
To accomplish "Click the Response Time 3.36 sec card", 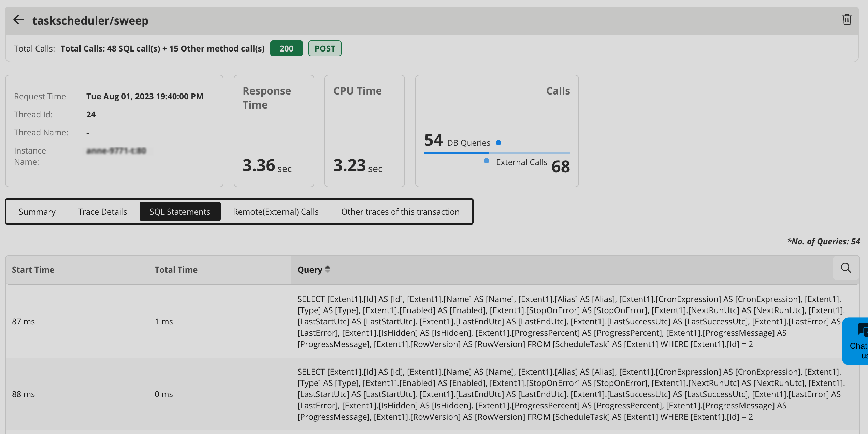I will (x=274, y=131).
